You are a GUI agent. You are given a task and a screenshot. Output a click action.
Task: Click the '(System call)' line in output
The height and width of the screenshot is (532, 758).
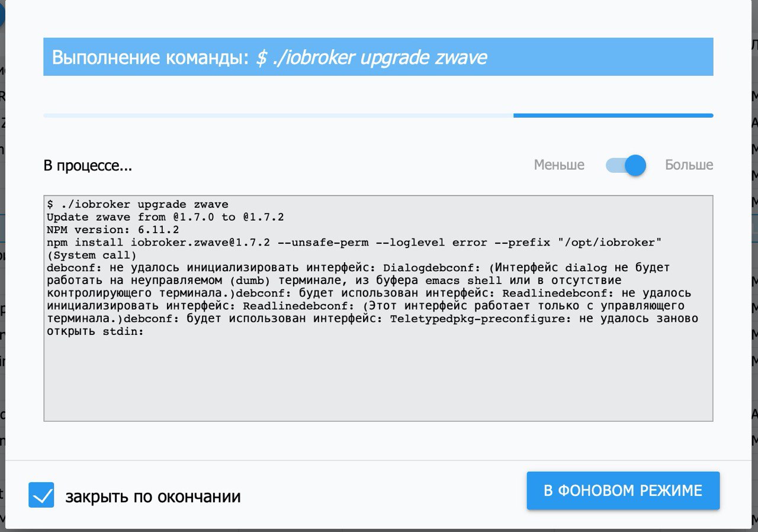[92, 255]
